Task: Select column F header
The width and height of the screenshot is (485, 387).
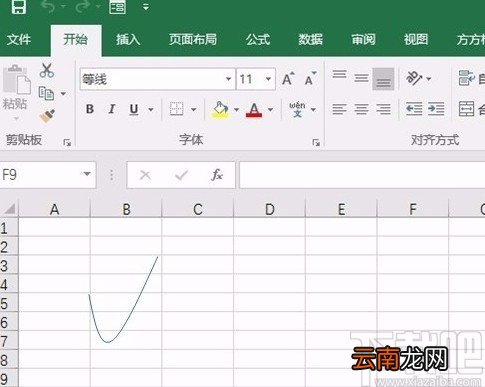Action: point(413,209)
